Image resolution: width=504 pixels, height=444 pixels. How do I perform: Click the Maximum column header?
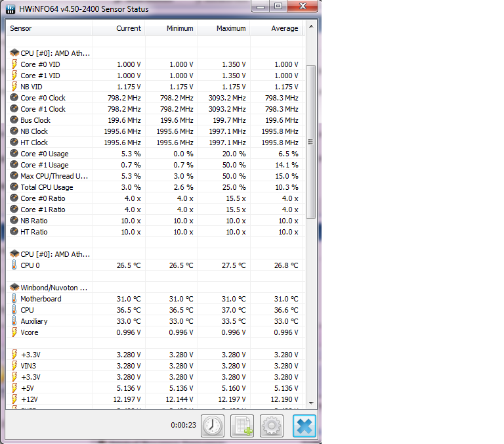point(224,28)
